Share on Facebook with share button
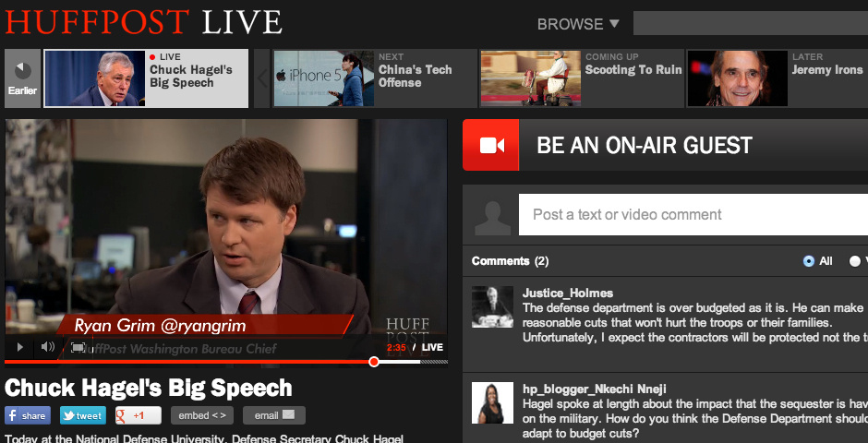Image resolution: width=868 pixels, height=443 pixels. click(x=28, y=415)
